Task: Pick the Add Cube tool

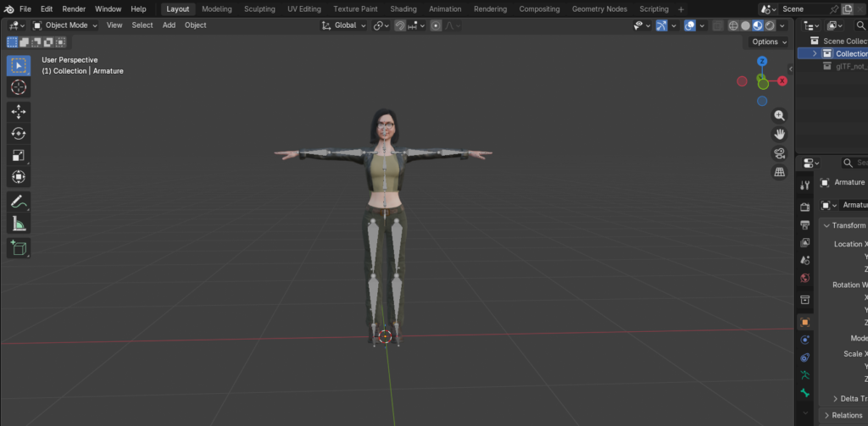Action: coord(19,248)
